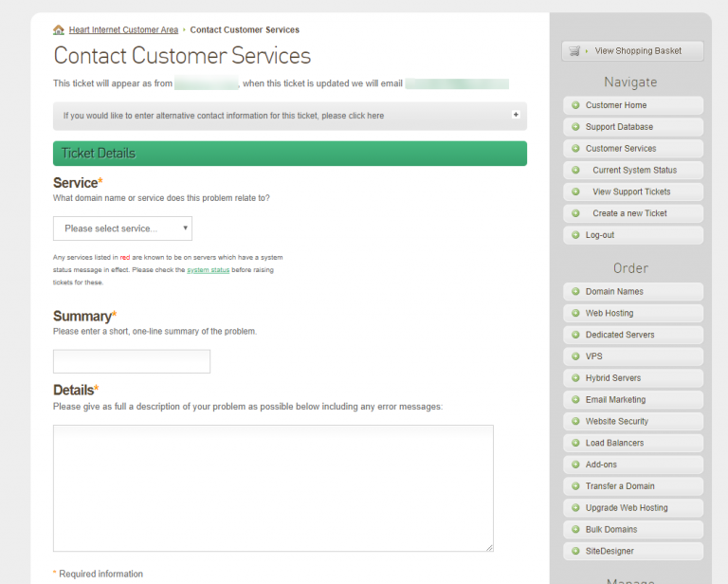Screen dimensions: 728x584
Task: Click the home icon in the breadcrumb
Action: (59, 30)
